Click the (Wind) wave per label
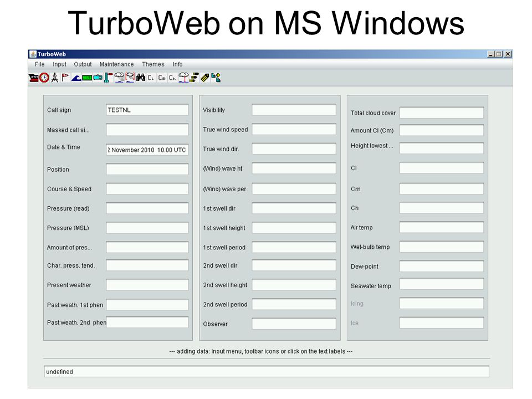This screenshot has width=532, height=399. [x=224, y=189]
